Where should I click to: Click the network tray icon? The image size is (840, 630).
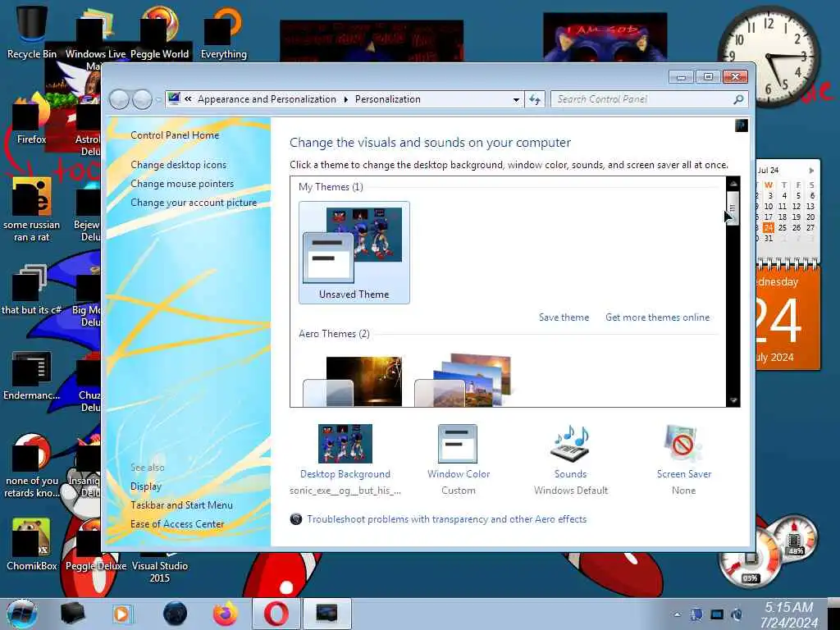click(x=717, y=614)
